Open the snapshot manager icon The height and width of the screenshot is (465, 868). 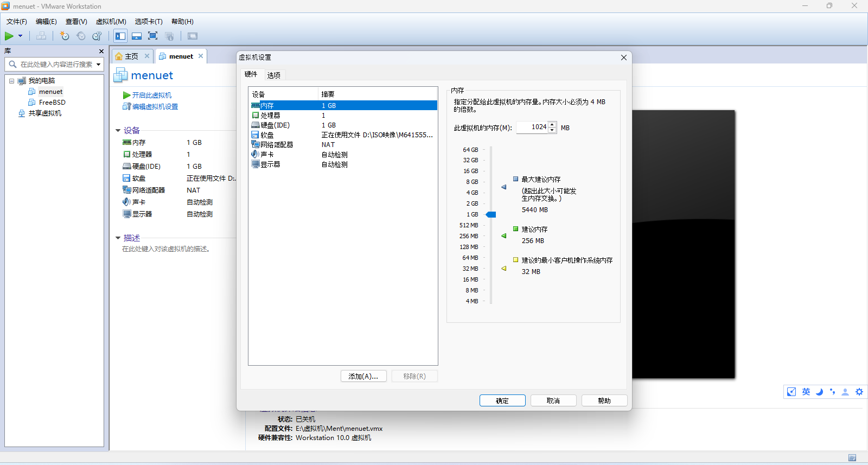click(x=97, y=36)
